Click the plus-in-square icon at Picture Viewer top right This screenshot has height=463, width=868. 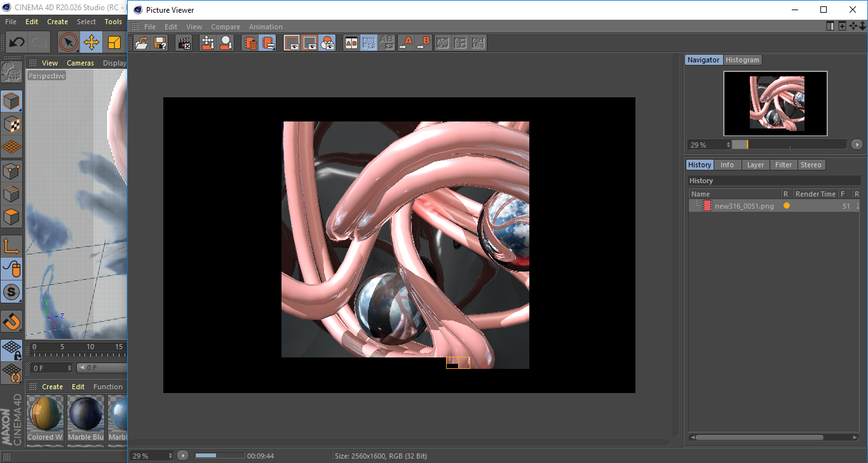tap(842, 26)
